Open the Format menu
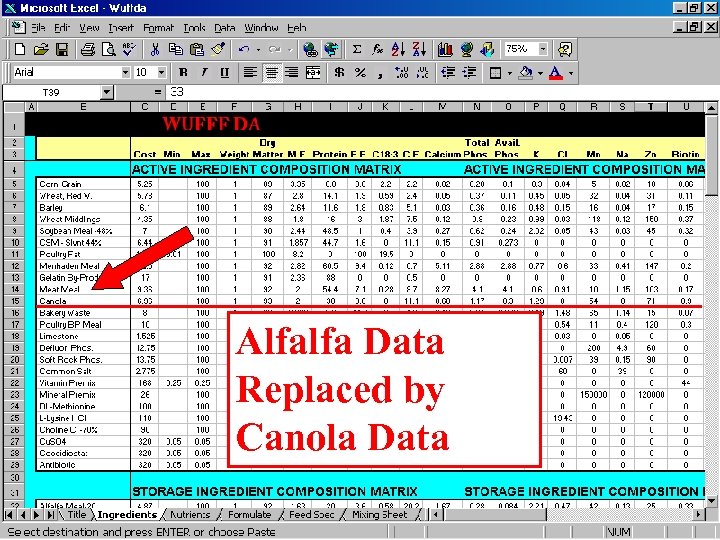Screen dimensions: 720x540 (158, 28)
